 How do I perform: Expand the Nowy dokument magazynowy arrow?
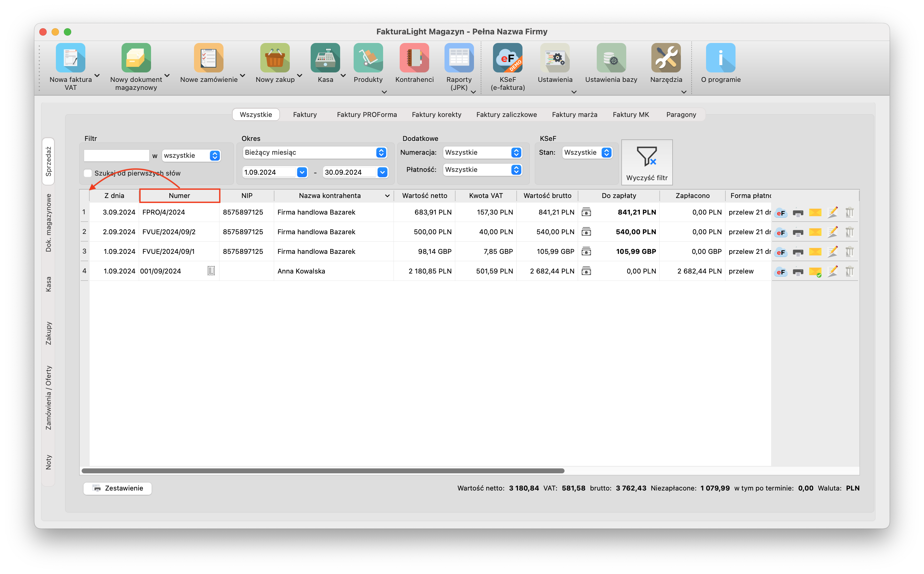167,75
